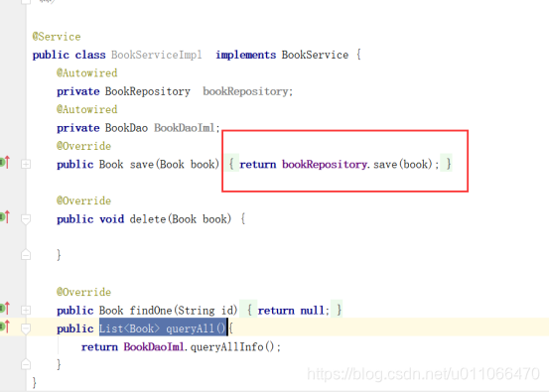Image resolution: width=549 pixels, height=392 pixels.
Task: Click the class keyword in class declaration
Action: point(90,55)
